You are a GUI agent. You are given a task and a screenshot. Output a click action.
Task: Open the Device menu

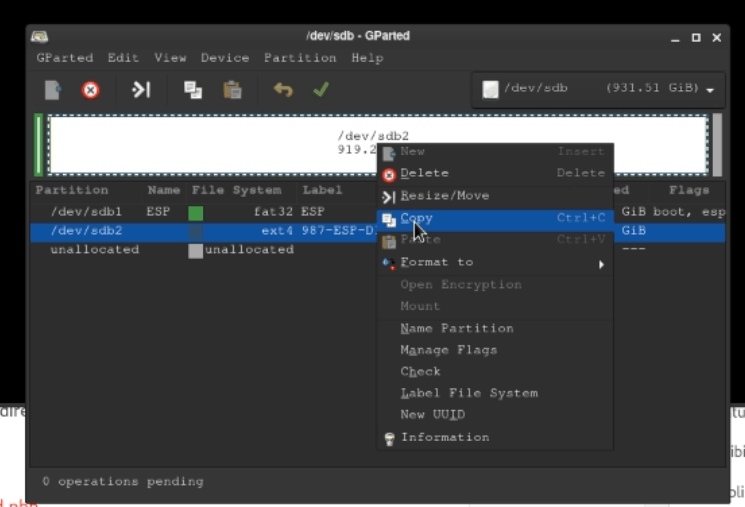point(225,58)
